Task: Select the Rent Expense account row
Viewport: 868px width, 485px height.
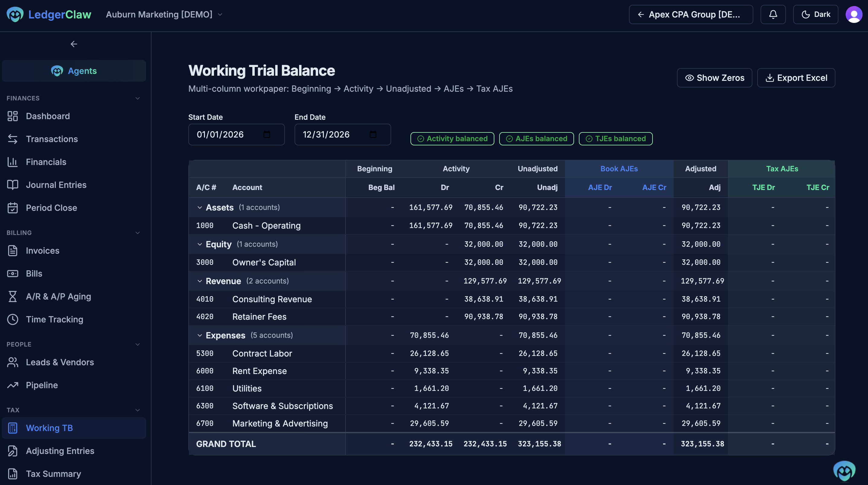Action: pos(512,371)
